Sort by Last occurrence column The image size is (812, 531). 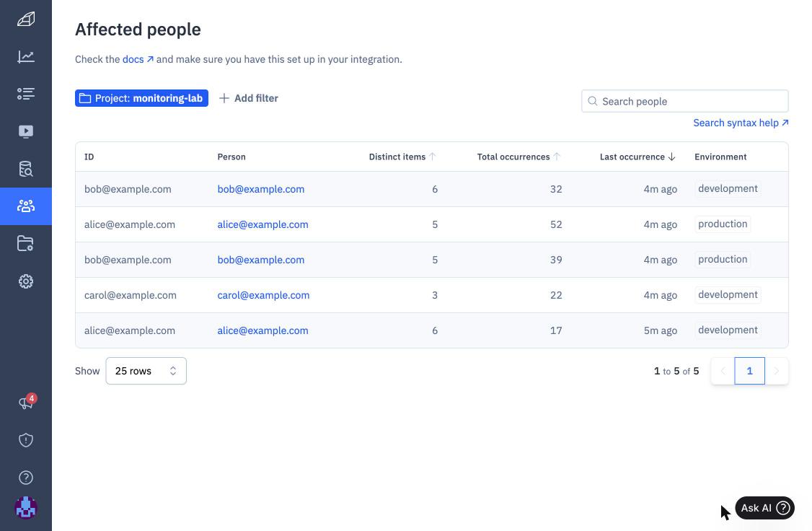637,157
